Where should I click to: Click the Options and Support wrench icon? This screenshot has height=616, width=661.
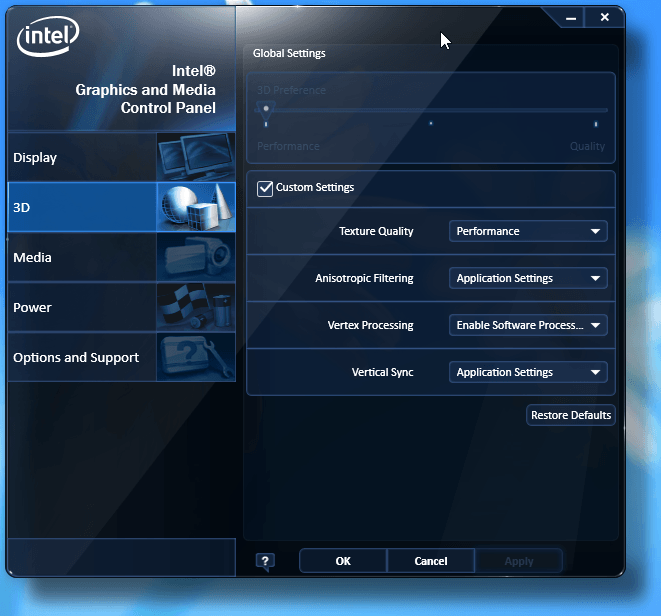[196, 357]
